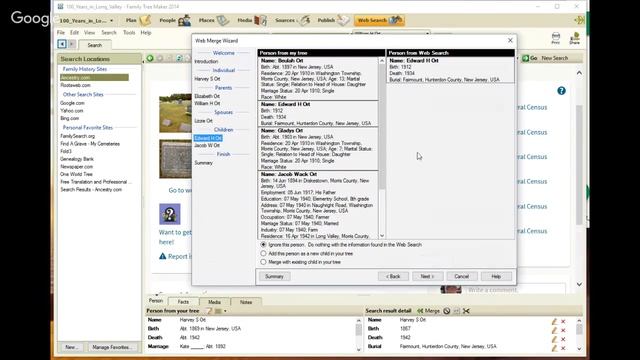The image size is (640, 360).
Task: Open the Media workspace icon
Action: tap(260, 20)
